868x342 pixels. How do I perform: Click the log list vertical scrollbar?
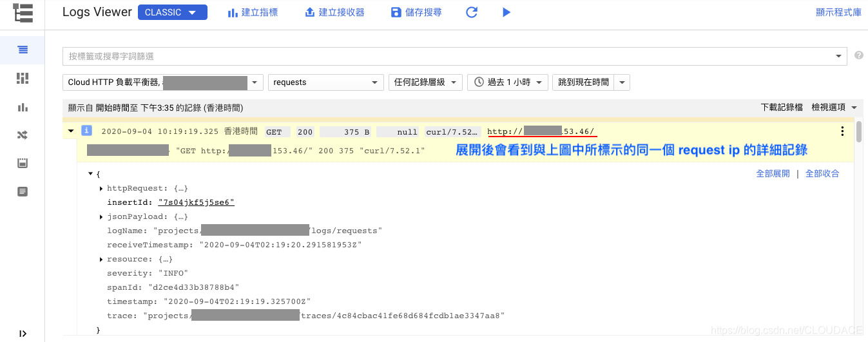pos(859,131)
